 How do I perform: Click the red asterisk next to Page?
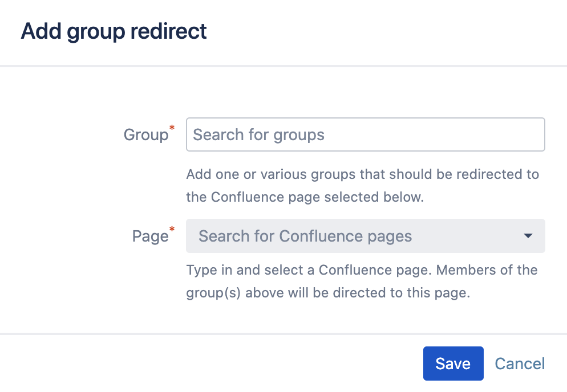(x=172, y=229)
